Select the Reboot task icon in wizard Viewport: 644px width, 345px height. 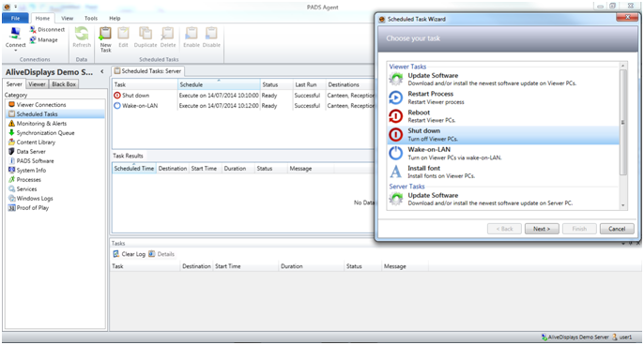[x=396, y=116]
